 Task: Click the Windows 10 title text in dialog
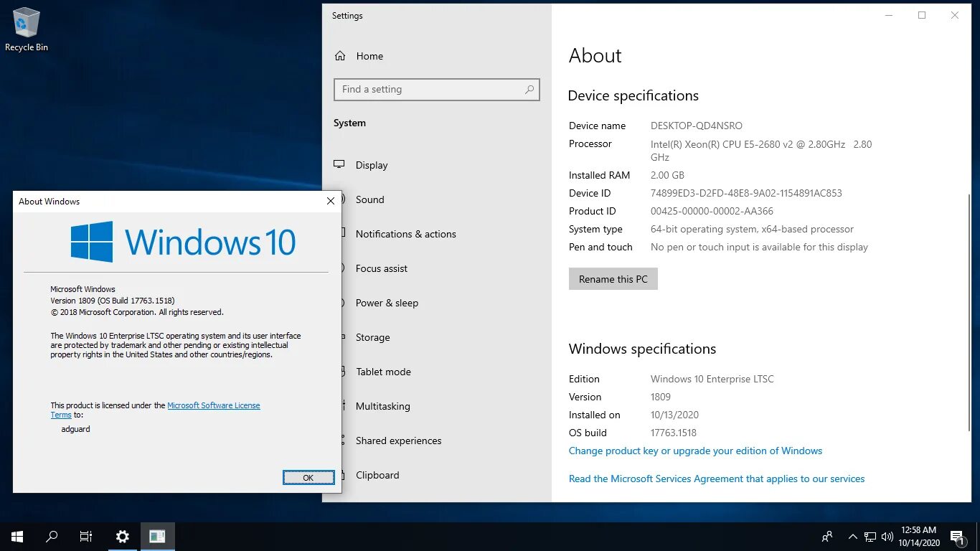(210, 242)
